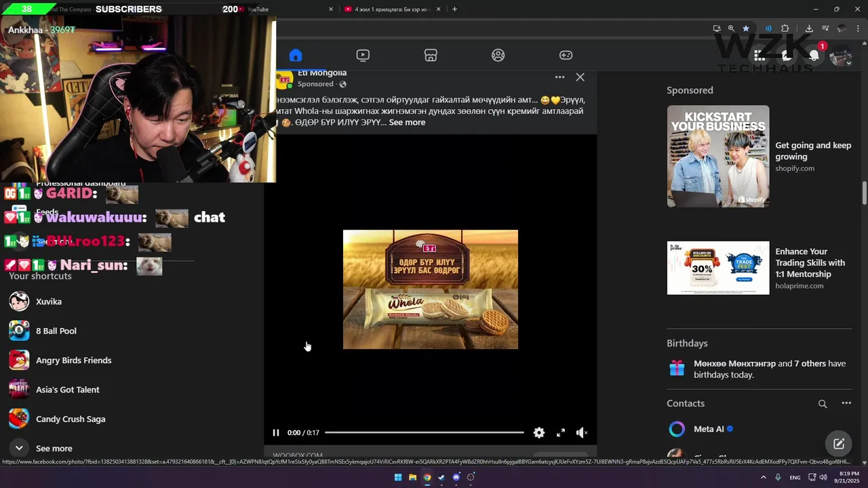Expand the account profile menu

841,56
